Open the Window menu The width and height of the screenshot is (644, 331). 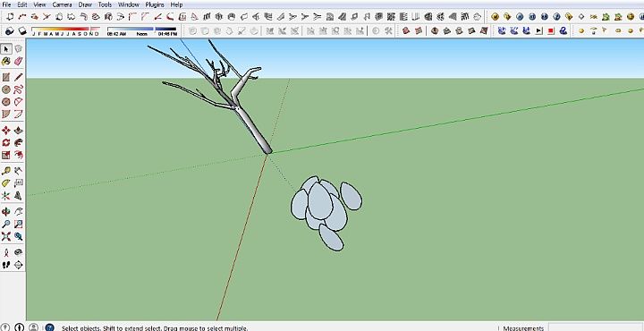(x=129, y=4)
